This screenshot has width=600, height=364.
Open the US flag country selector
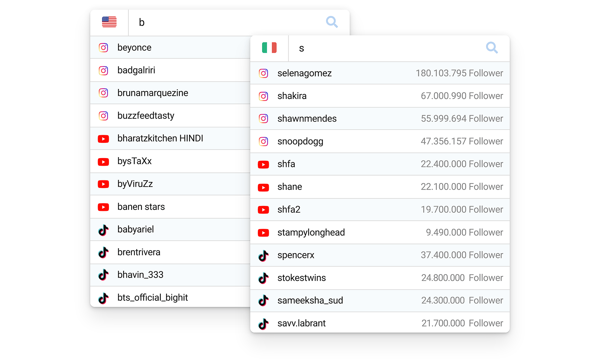[109, 22]
